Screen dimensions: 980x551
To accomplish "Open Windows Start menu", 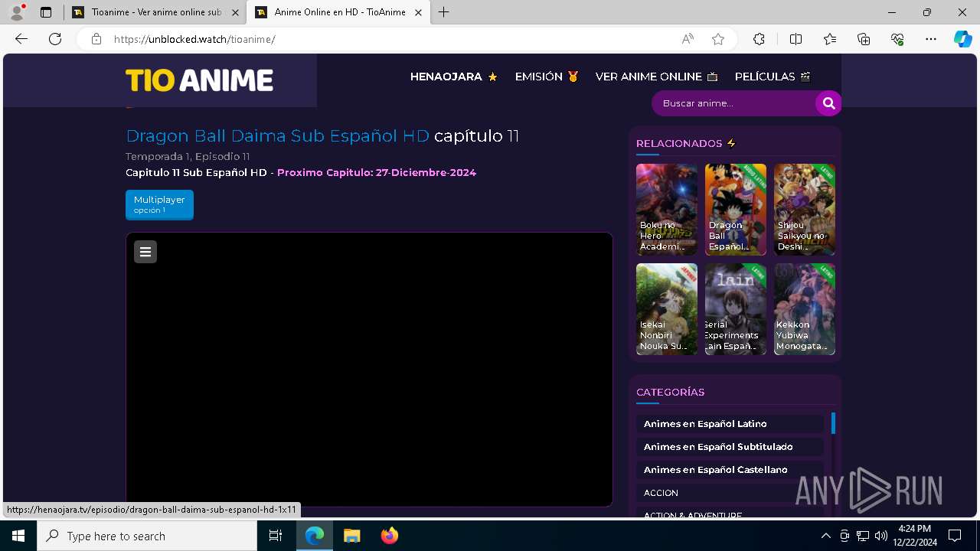I will pos(18,536).
